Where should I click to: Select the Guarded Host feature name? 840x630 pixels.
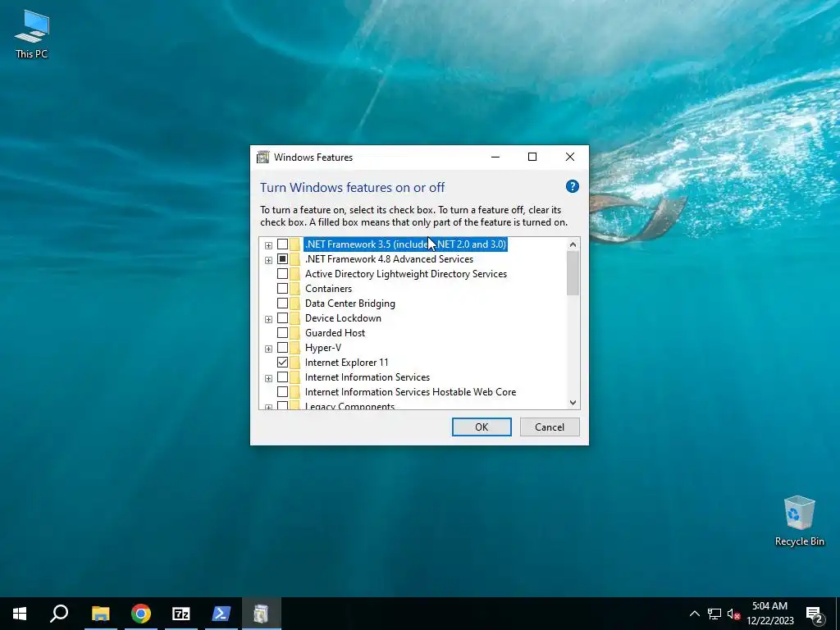coord(335,333)
